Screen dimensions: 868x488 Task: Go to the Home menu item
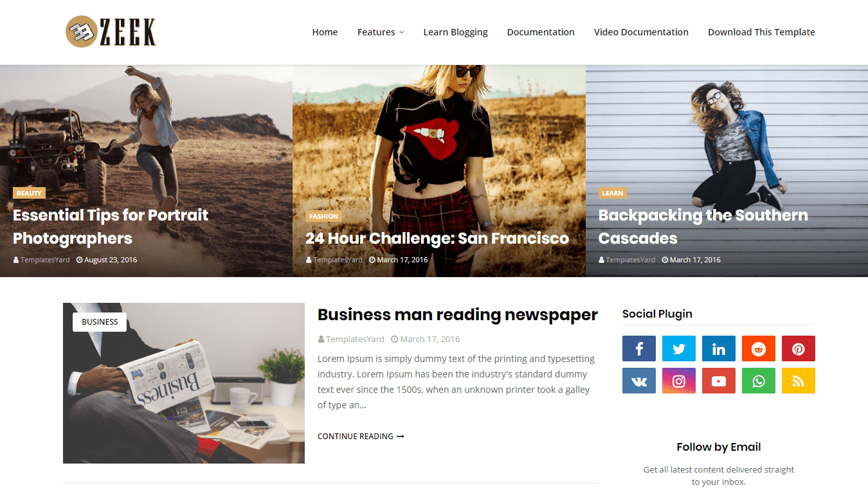click(x=325, y=32)
